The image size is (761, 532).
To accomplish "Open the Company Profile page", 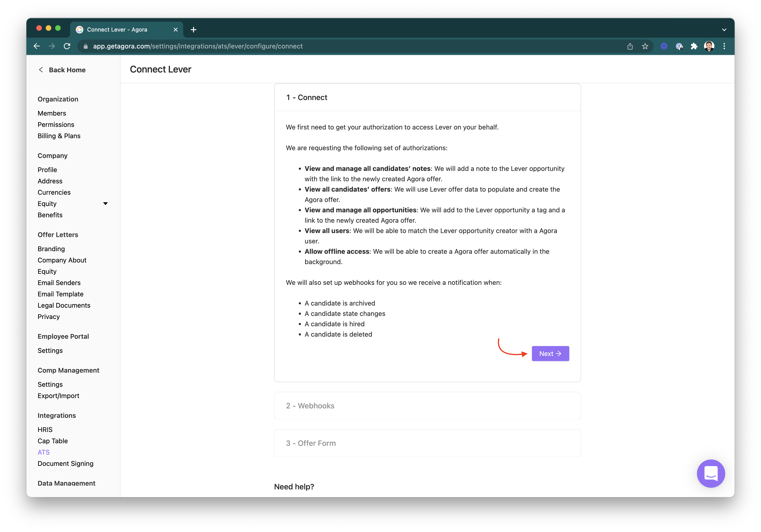I will pos(47,169).
